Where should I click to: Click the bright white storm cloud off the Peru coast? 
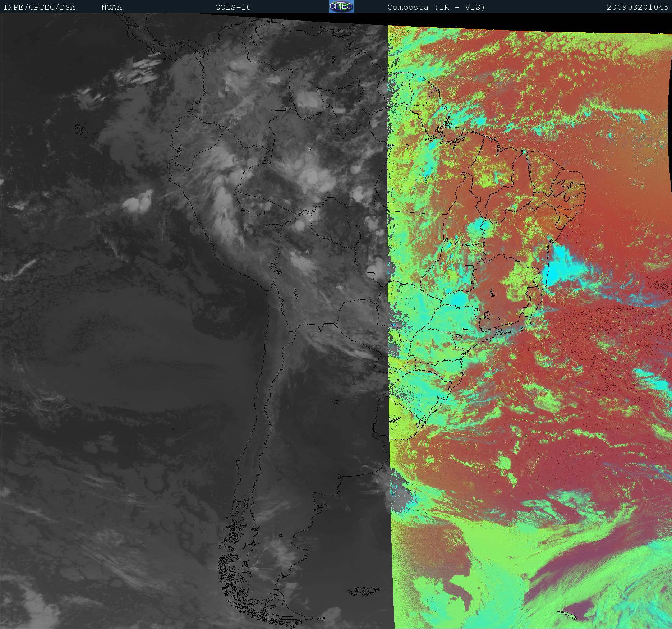click(137, 202)
